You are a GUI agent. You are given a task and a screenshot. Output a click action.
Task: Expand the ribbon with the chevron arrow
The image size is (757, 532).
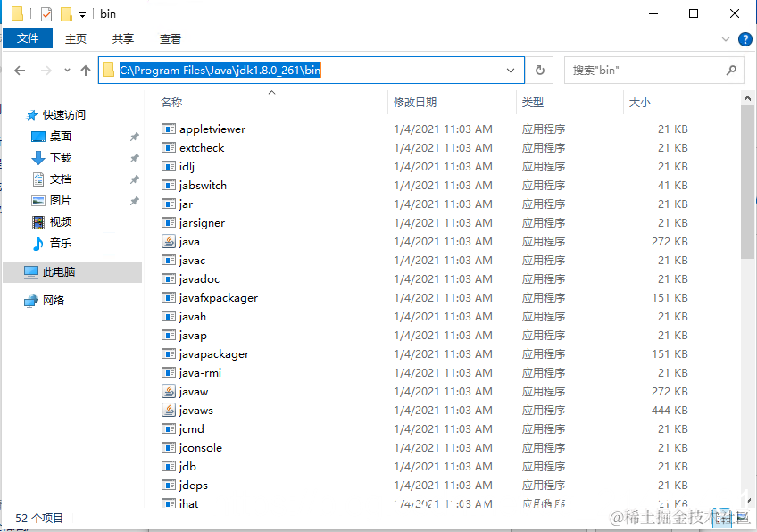[x=724, y=38]
